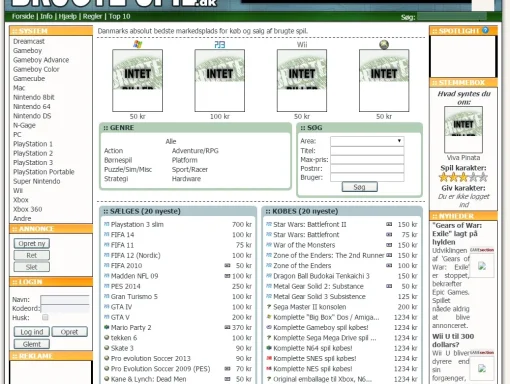Select Dreamcast in the System list
This screenshot has height=384, width=510.
tap(29, 41)
